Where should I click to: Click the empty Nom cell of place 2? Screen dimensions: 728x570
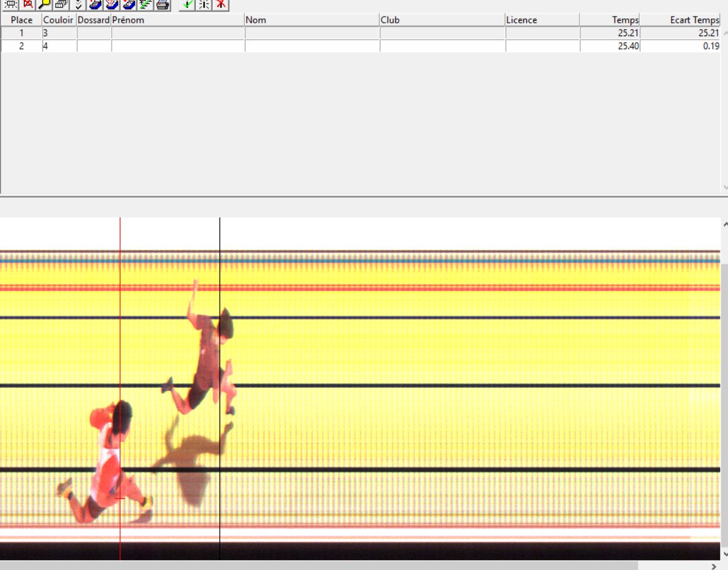[x=312, y=46]
